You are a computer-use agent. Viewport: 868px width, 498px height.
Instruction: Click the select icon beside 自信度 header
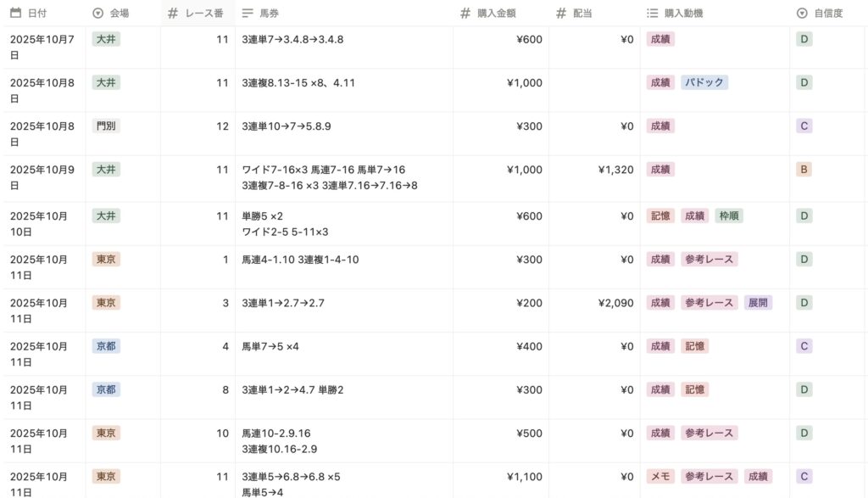802,14
